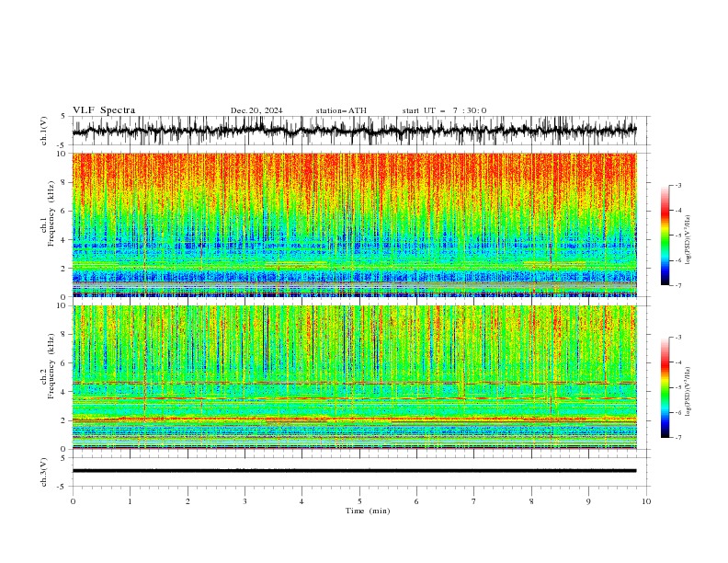Click the "ch.1(V)" waveform axis label
This screenshot has width=728, height=563.
click(x=44, y=131)
